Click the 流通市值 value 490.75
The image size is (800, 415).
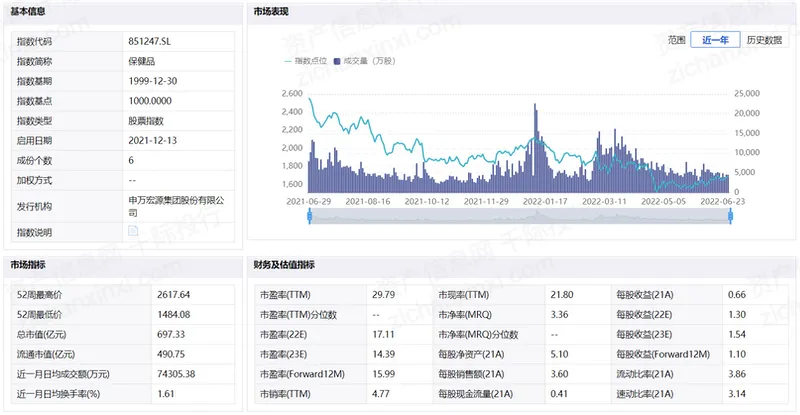[171, 354]
